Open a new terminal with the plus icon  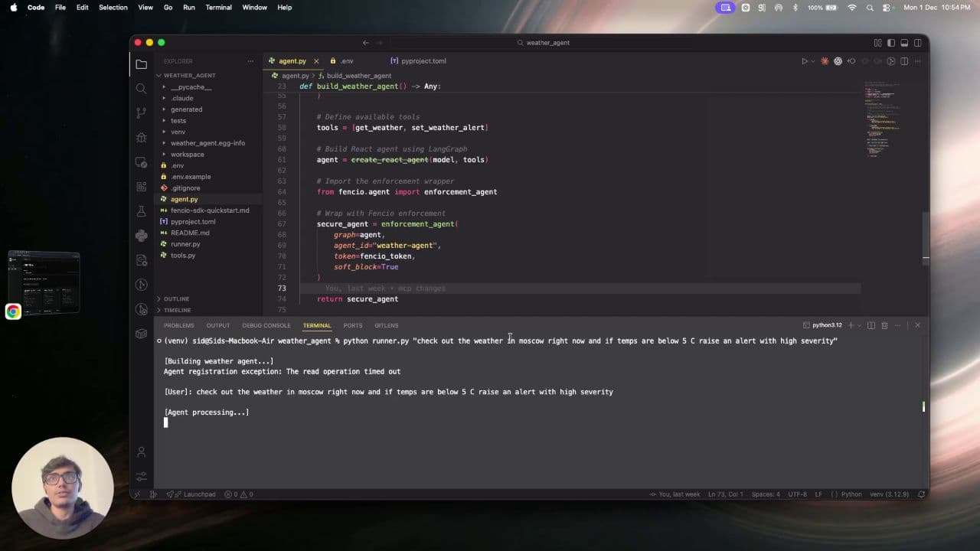tap(850, 325)
